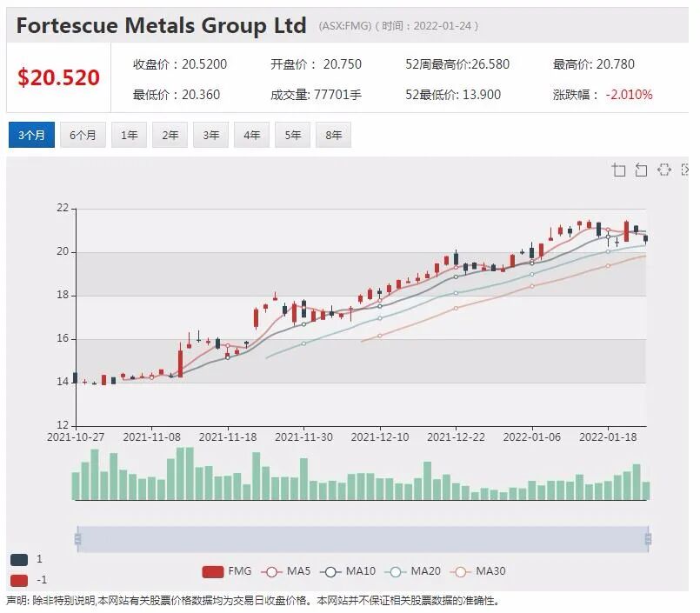Screen dimensions: 700x613
Task: Click the right handle of data zoom slider
Action: (648, 539)
